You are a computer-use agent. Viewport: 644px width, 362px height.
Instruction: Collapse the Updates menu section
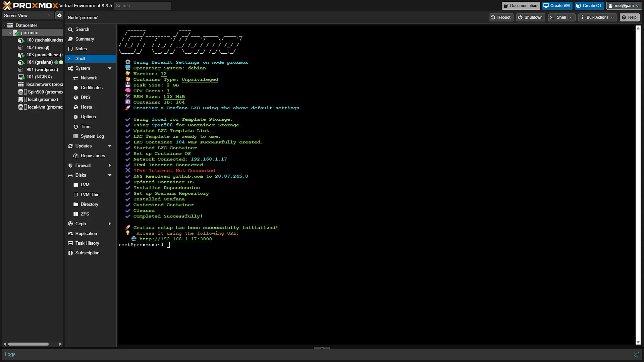coord(110,146)
